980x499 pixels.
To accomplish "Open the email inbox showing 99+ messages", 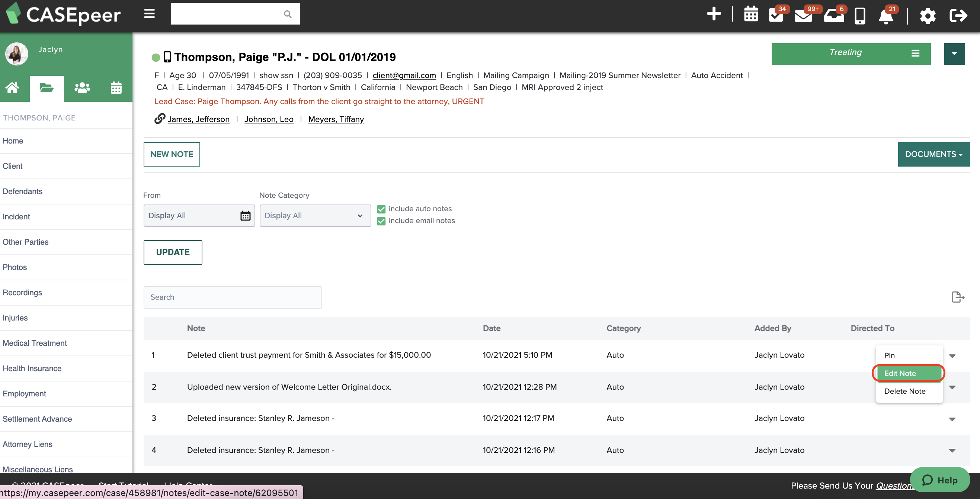I will click(x=804, y=15).
